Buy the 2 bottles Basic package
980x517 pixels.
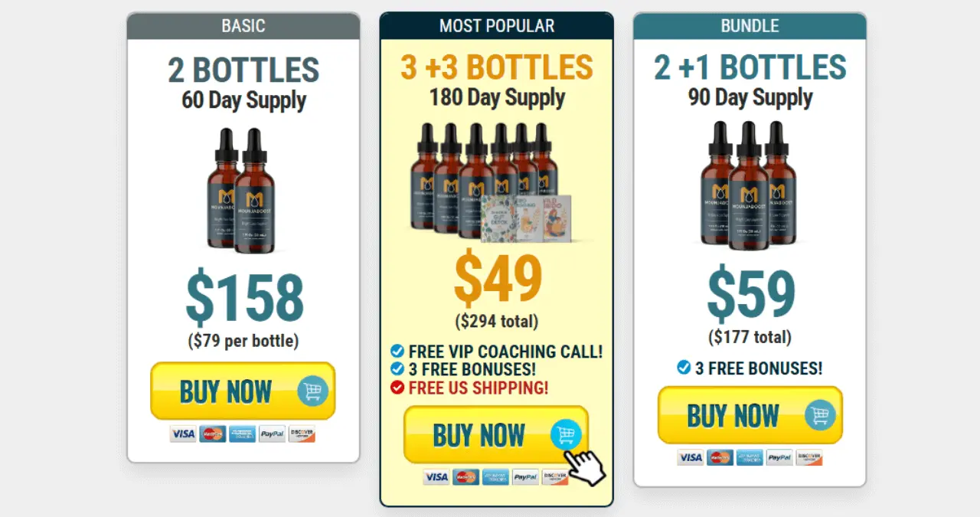click(x=243, y=391)
